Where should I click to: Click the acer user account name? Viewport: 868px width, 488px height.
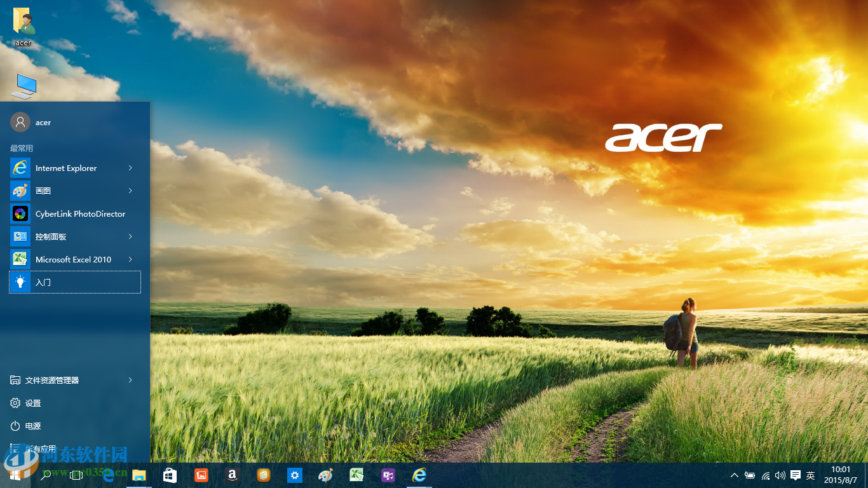click(43, 122)
